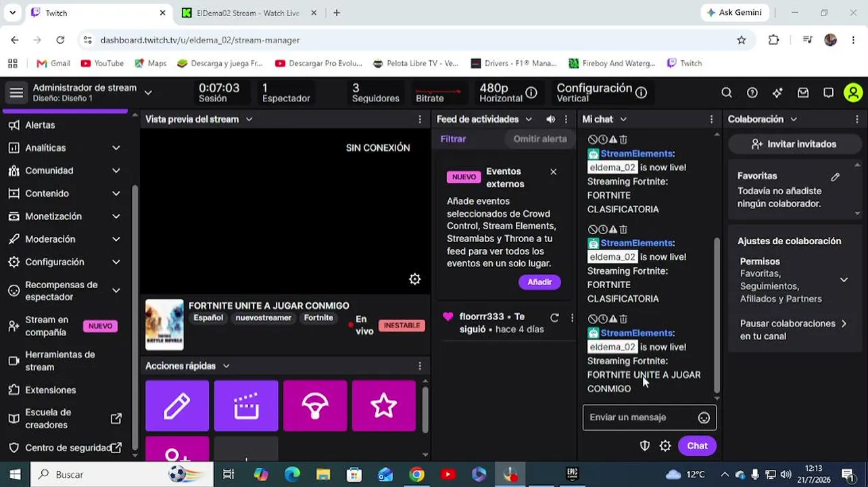Click the Filtrar link in activity feed
Screen dimensions: 868x487
(x=453, y=139)
